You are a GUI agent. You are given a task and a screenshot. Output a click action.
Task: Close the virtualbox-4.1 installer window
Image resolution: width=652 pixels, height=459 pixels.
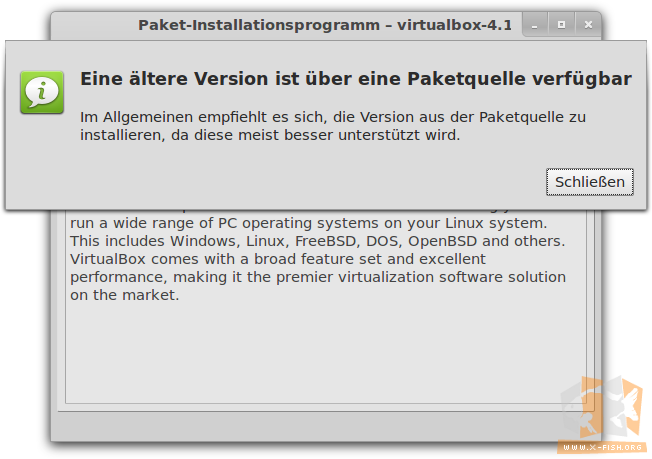(x=588, y=25)
